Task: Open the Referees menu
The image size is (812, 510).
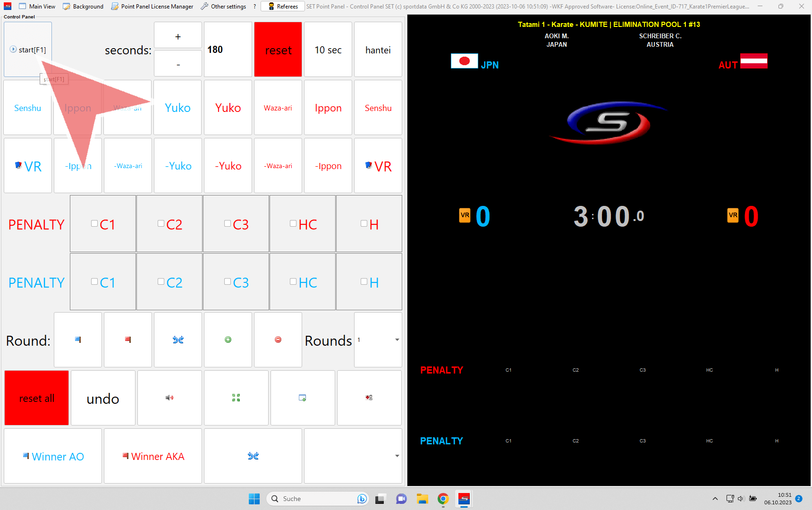Action: 283,7
